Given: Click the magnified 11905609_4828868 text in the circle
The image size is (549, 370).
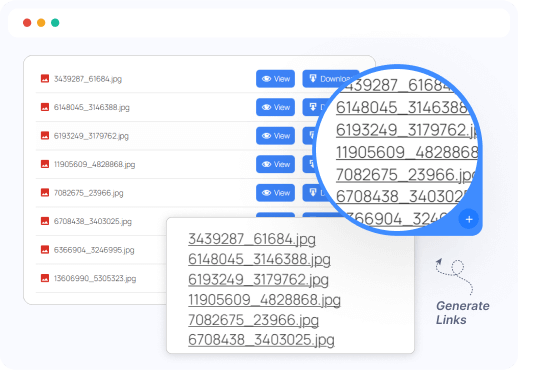Looking at the screenshot, I should coord(407,152).
